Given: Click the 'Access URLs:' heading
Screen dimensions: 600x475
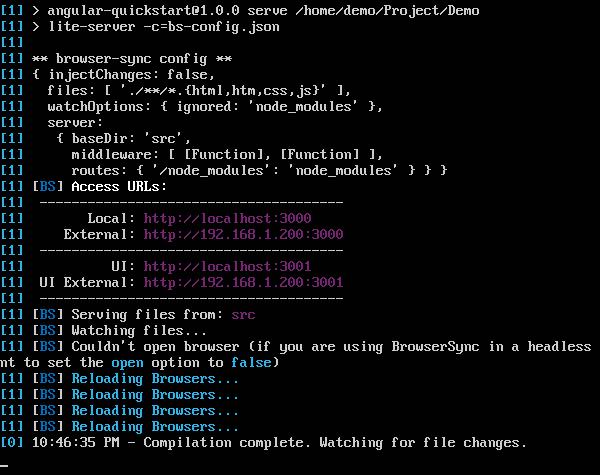Looking at the screenshot, I should pos(119,187).
